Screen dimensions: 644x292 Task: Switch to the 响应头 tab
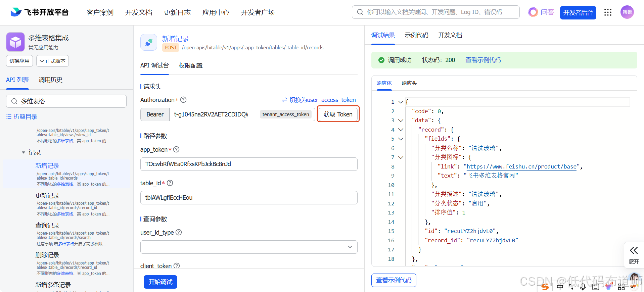[409, 83]
